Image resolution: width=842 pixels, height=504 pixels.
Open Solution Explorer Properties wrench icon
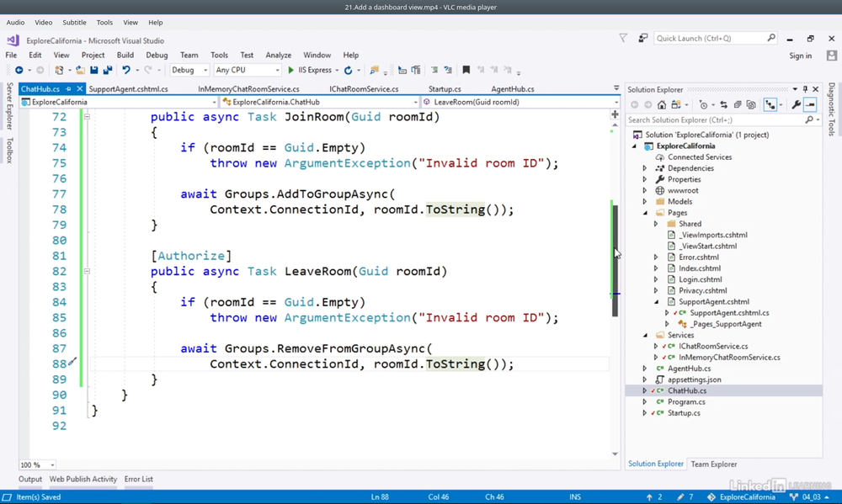(x=797, y=104)
